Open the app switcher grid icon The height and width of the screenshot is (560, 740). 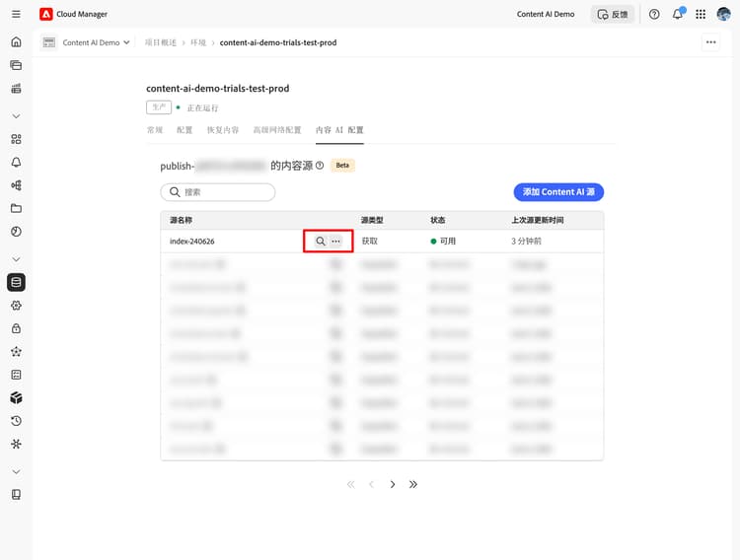(x=701, y=14)
